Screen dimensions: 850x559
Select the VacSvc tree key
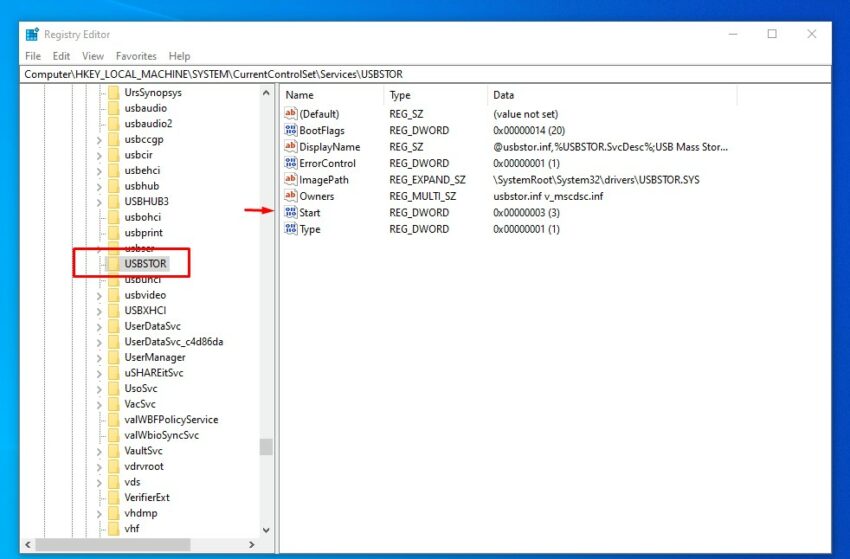point(140,404)
